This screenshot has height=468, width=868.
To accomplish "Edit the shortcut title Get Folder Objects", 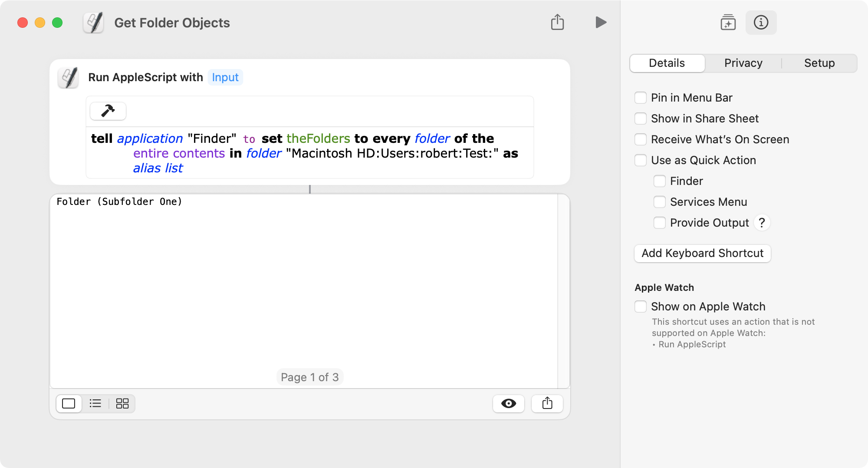I will coord(172,23).
